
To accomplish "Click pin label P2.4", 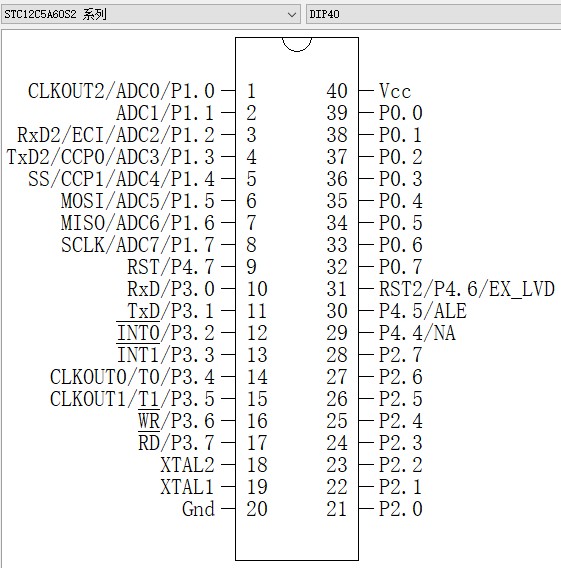I will coord(401,421).
